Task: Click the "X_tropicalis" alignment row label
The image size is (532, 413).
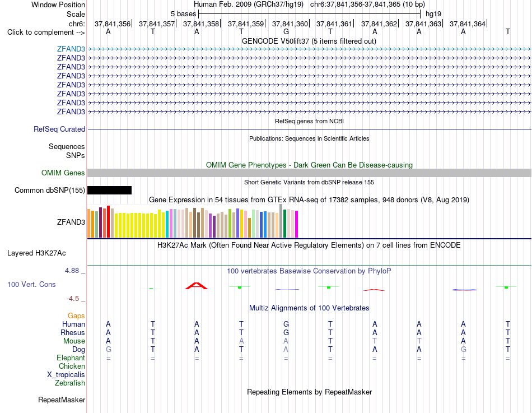Action: pyautogui.click(x=66, y=375)
